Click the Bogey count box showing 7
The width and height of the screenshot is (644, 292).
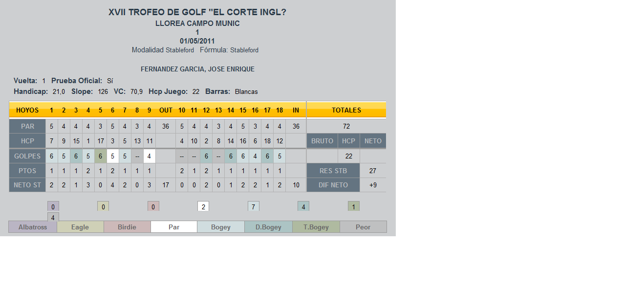tap(253, 206)
